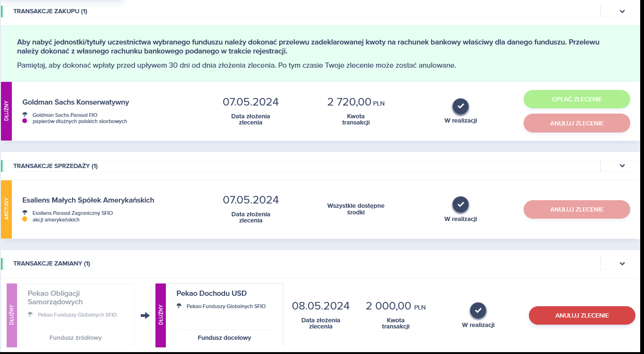The height and width of the screenshot is (354, 644).
Task: Click the 30-day payment reminder sentence
Action: coord(236,65)
